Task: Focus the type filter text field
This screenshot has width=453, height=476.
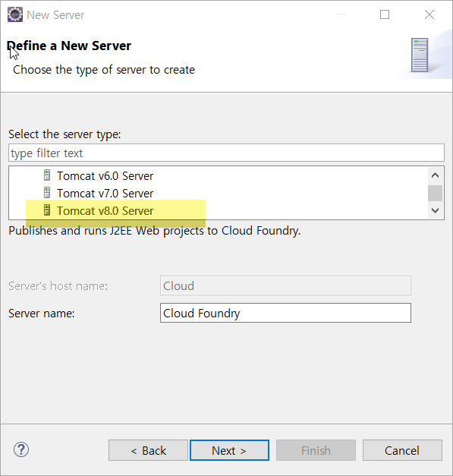Action: [x=226, y=153]
